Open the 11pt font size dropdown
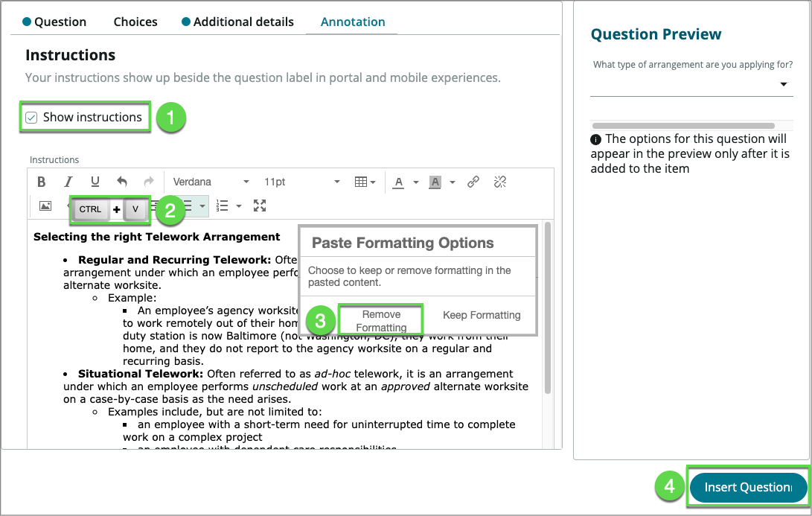 tap(301, 182)
